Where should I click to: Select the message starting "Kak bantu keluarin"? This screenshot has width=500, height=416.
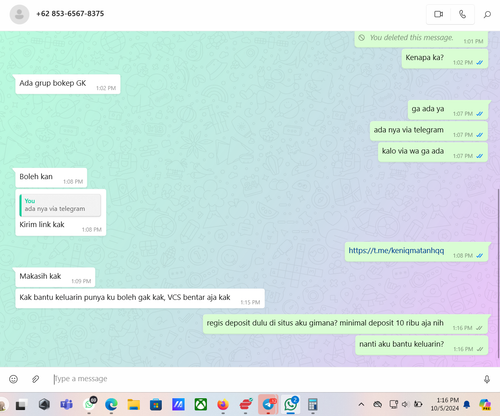[140, 298]
